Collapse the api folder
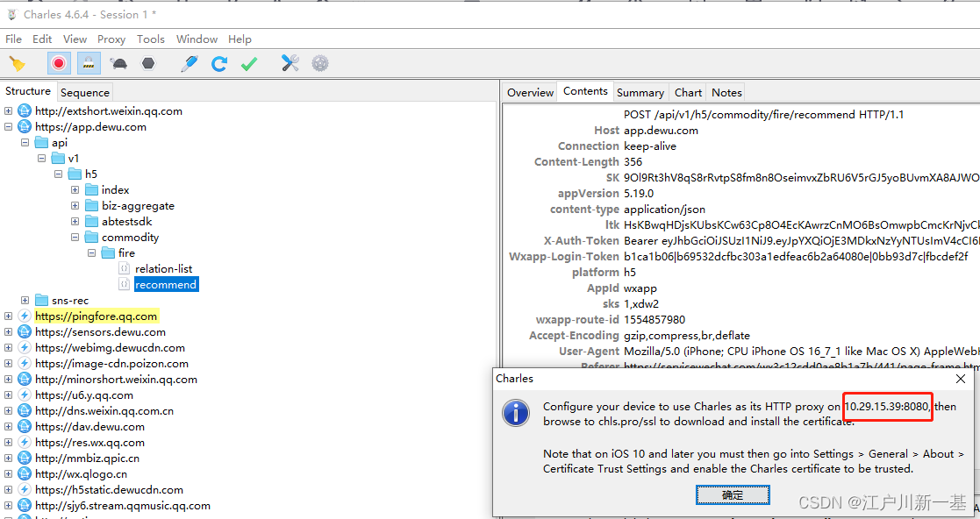The height and width of the screenshot is (519, 980). (25, 142)
